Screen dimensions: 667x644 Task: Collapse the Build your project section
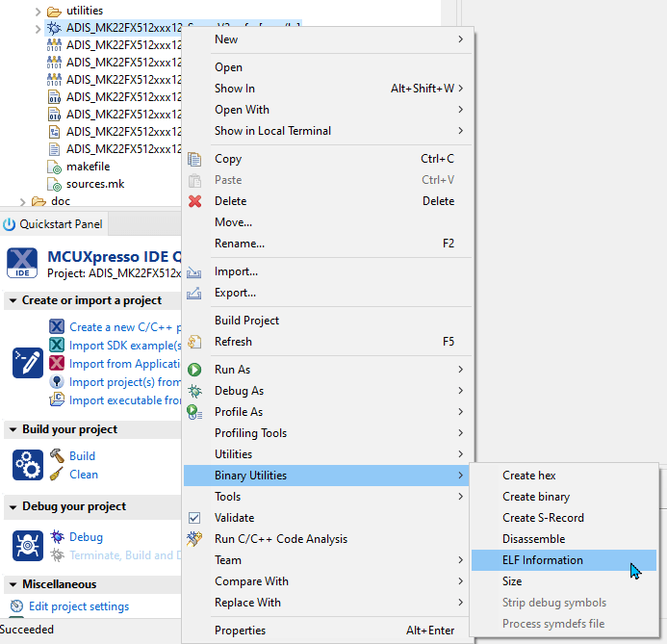13,429
